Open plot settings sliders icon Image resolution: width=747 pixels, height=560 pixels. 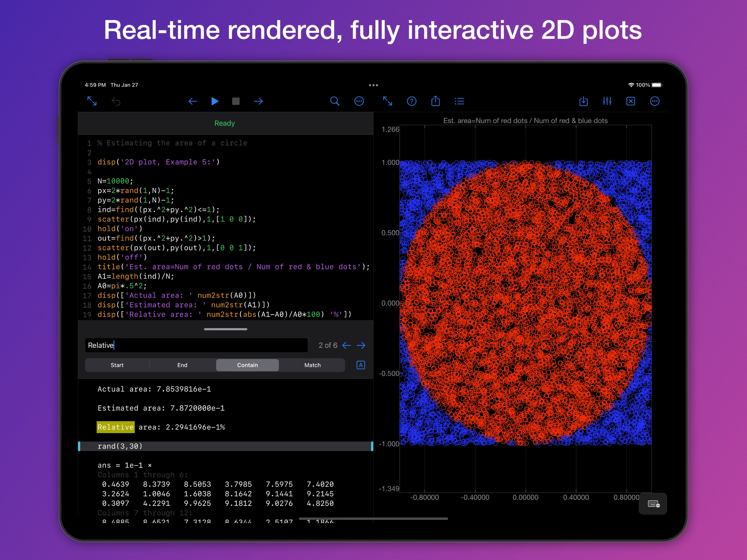point(607,101)
